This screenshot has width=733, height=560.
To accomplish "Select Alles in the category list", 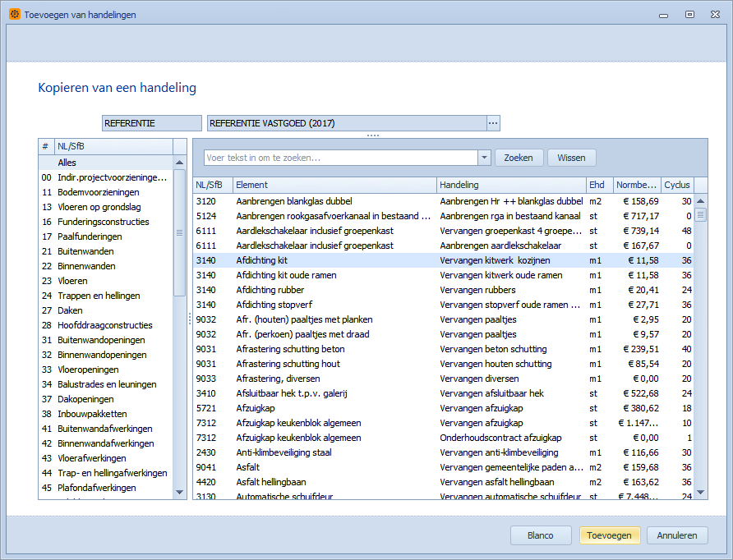I will (x=67, y=163).
